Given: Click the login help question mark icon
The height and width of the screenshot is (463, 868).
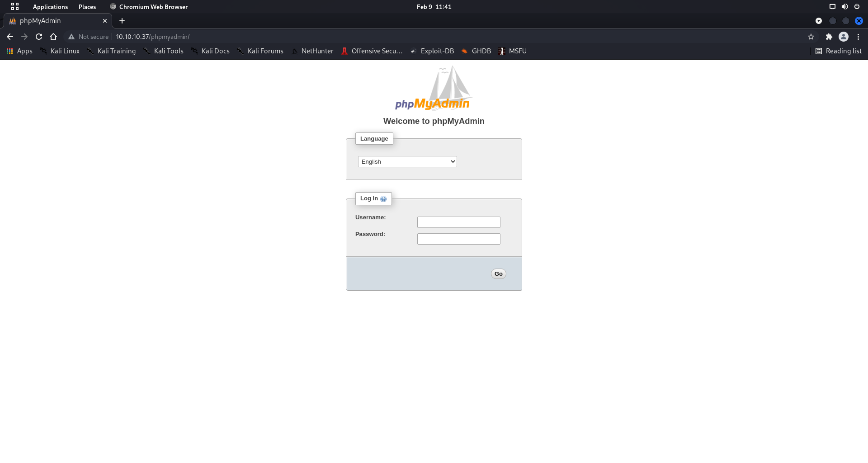Looking at the screenshot, I should [x=383, y=199].
